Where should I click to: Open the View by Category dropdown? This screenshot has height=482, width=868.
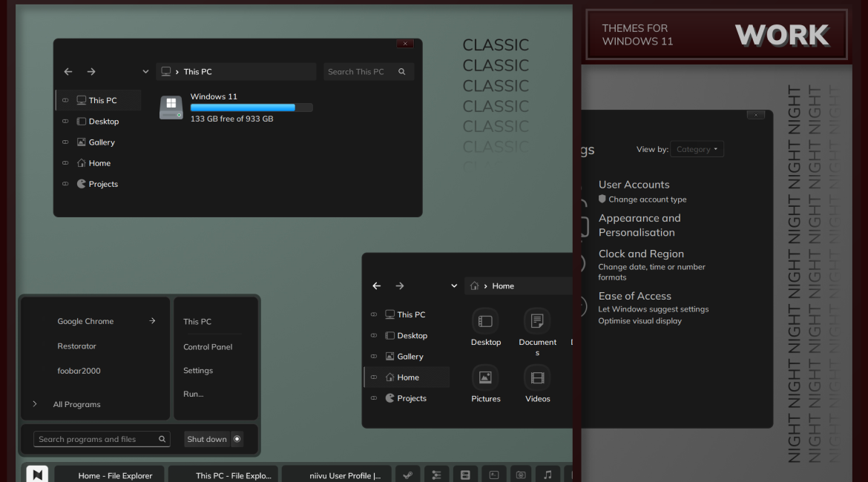click(x=697, y=149)
